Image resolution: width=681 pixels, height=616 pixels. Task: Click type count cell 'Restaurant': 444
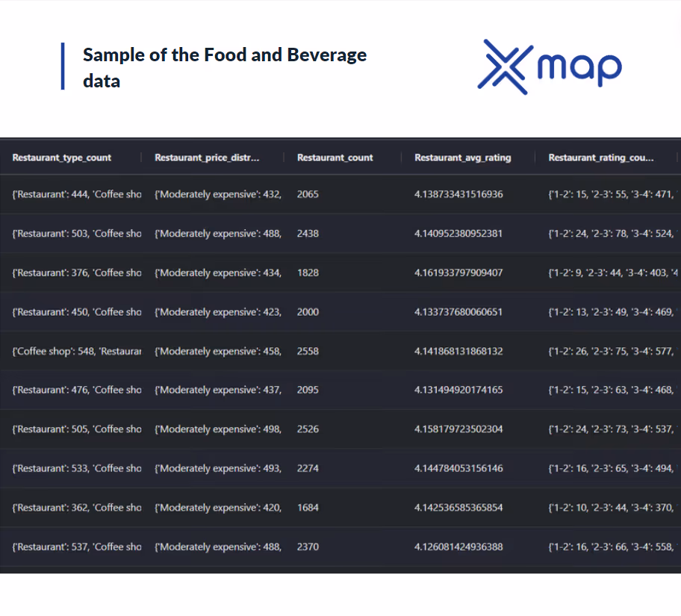[x=77, y=194]
